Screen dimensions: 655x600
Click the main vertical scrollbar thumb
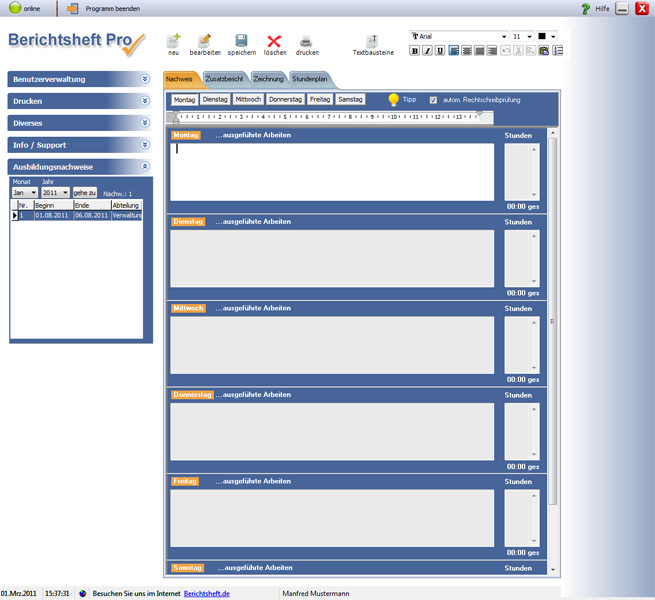pyautogui.click(x=553, y=321)
